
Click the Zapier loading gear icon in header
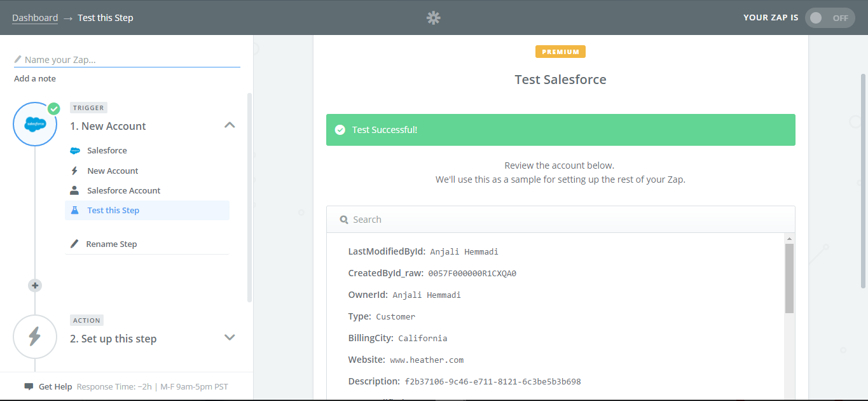tap(434, 18)
